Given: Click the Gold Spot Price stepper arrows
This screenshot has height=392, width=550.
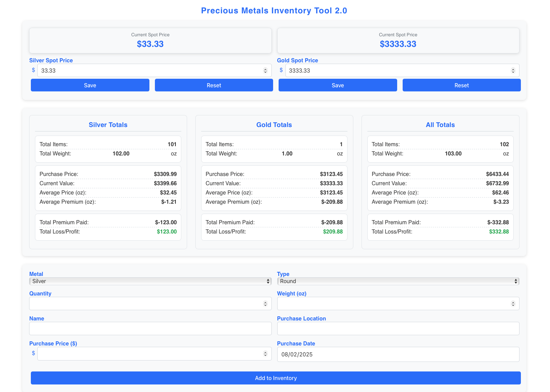Looking at the screenshot, I should click(x=513, y=71).
